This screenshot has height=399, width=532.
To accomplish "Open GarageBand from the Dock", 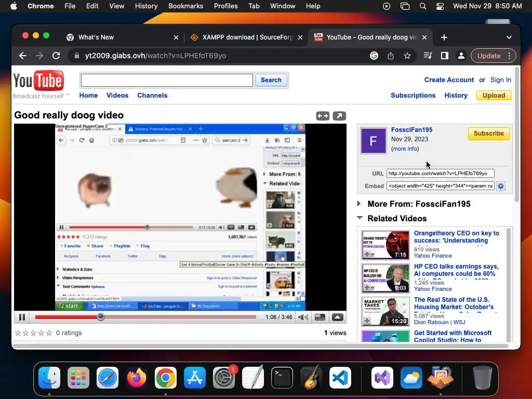I will [x=311, y=378].
